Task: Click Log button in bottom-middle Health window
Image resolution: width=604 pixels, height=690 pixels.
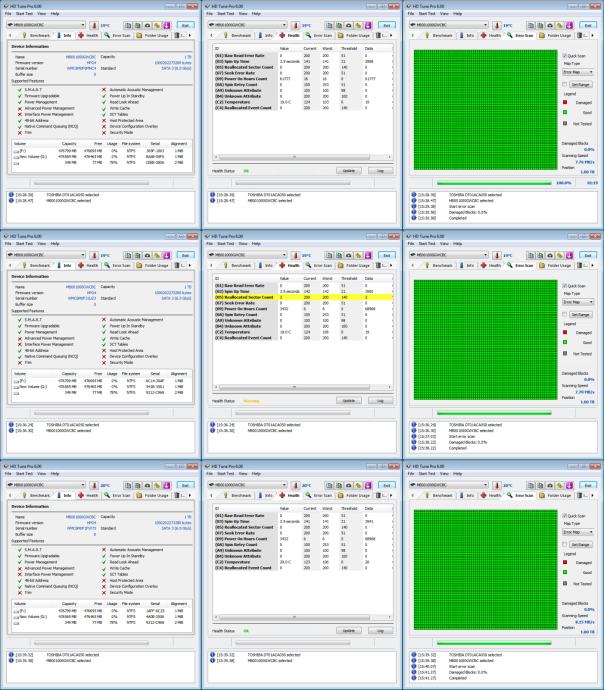Action: point(381,631)
